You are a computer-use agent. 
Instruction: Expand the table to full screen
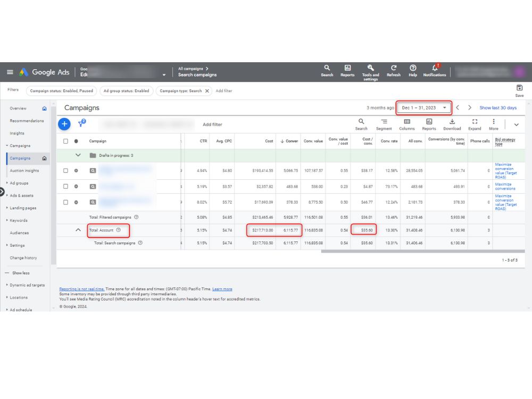pyautogui.click(x=475, y=124)
